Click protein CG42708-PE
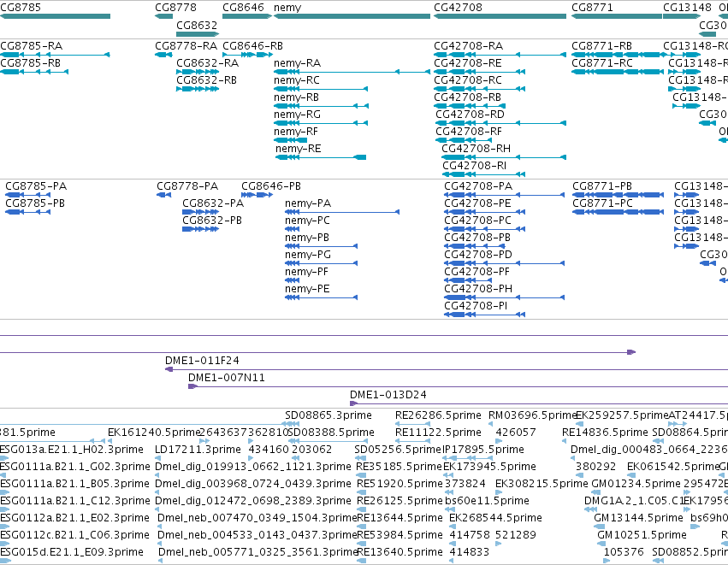728x565 pixels. click(485, 212)
